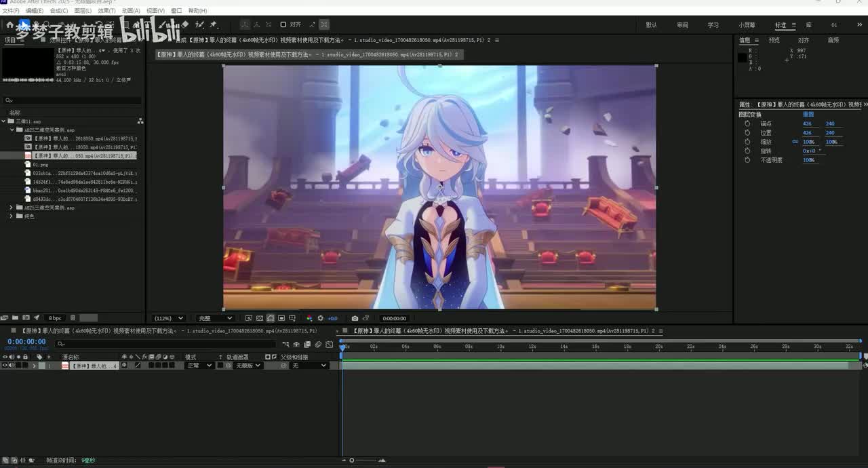
Task: Select the Puppet Pin tool
Action: click(x=212, y=24)
